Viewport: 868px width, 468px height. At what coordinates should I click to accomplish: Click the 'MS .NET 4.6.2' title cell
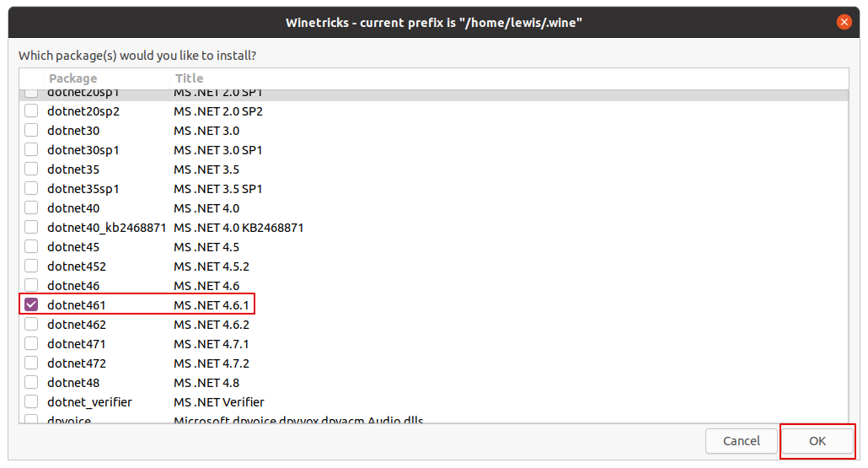212,325
